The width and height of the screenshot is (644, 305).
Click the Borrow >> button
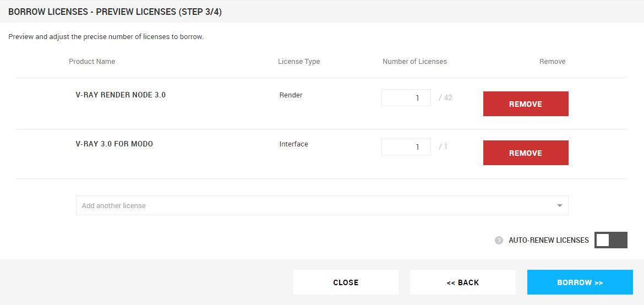click(580, 282)
